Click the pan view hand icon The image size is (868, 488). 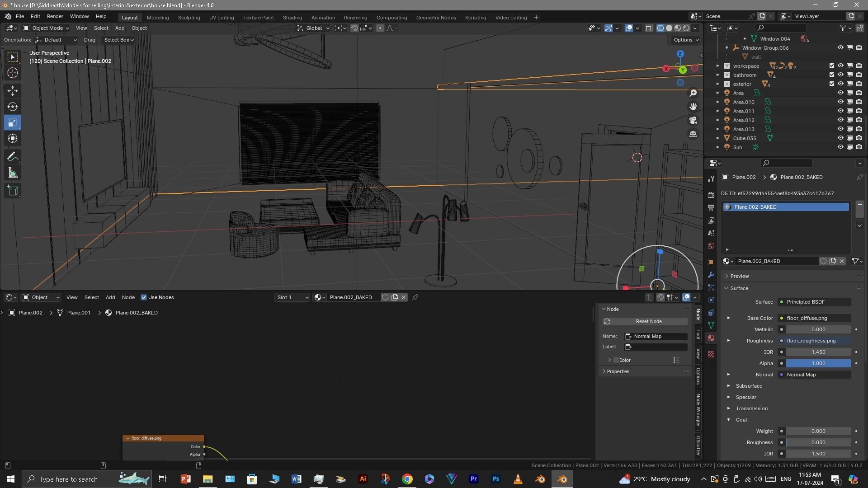click(x=693, y=107)
